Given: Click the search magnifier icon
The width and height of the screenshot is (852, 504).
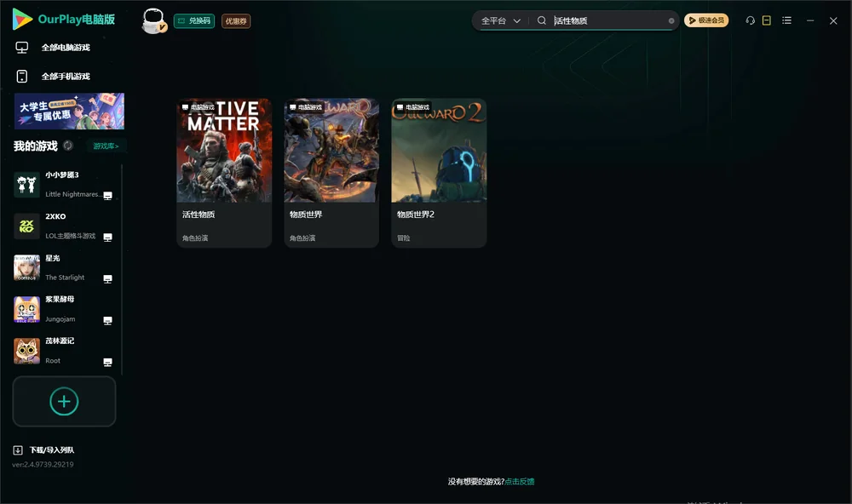Looking at the screenshot, I should pyautogui.click(x=541, y=20).
